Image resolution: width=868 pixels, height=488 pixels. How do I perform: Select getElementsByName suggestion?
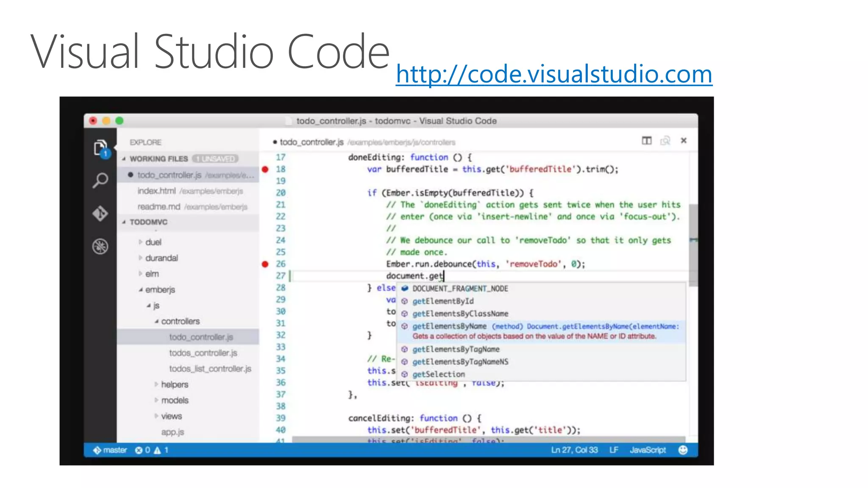pos(541,331)
